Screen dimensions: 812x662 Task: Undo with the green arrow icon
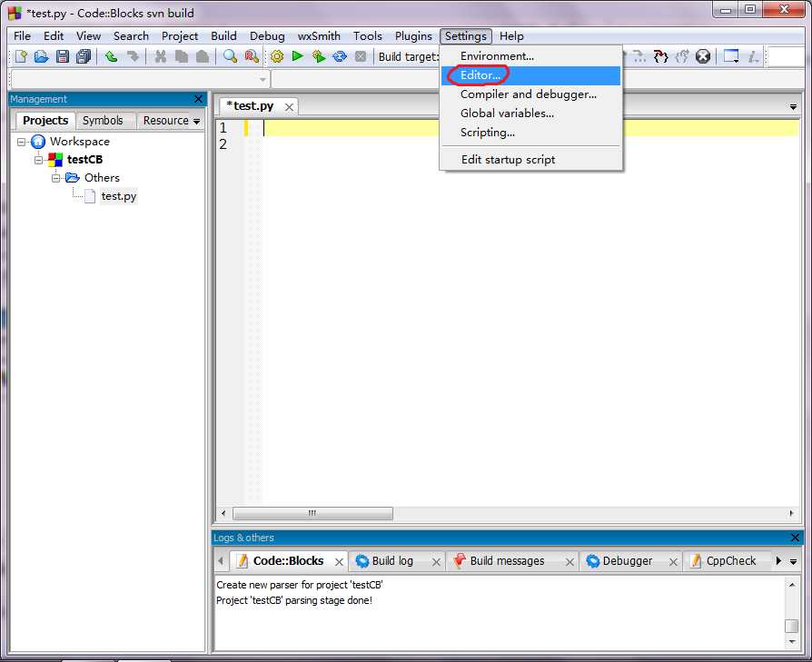click(x=112, y=56)
